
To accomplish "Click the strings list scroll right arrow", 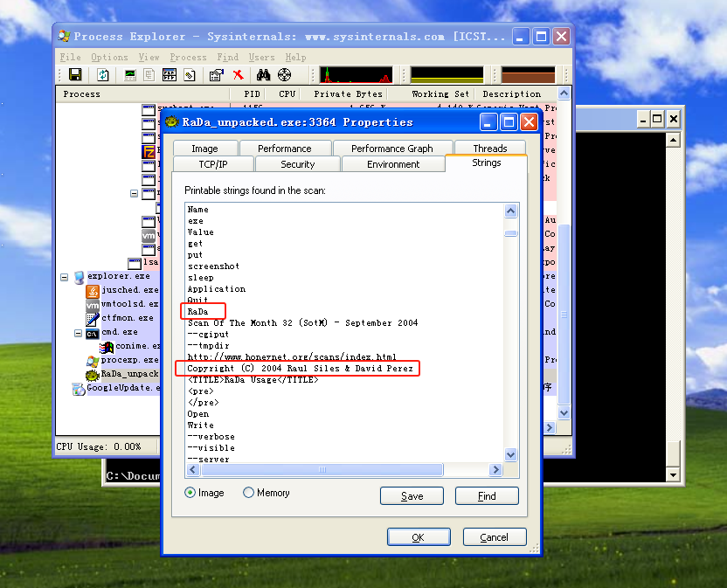I will point(496,470).
